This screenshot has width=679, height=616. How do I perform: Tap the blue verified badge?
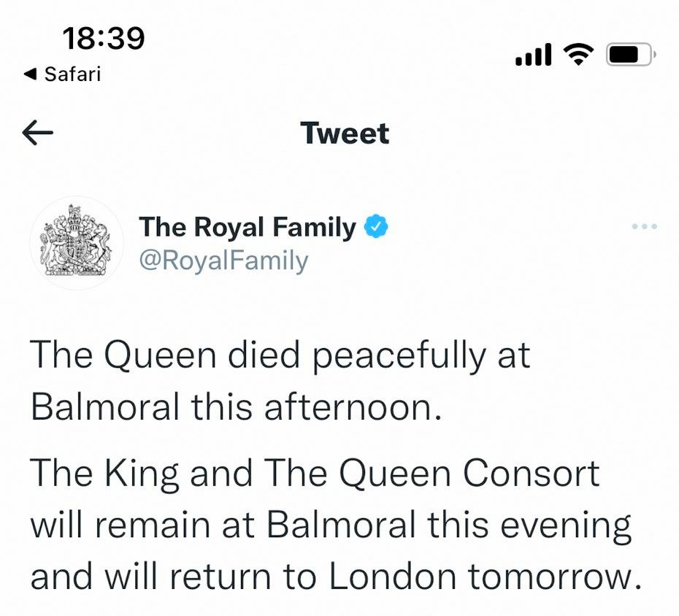[x=376, y=228]
